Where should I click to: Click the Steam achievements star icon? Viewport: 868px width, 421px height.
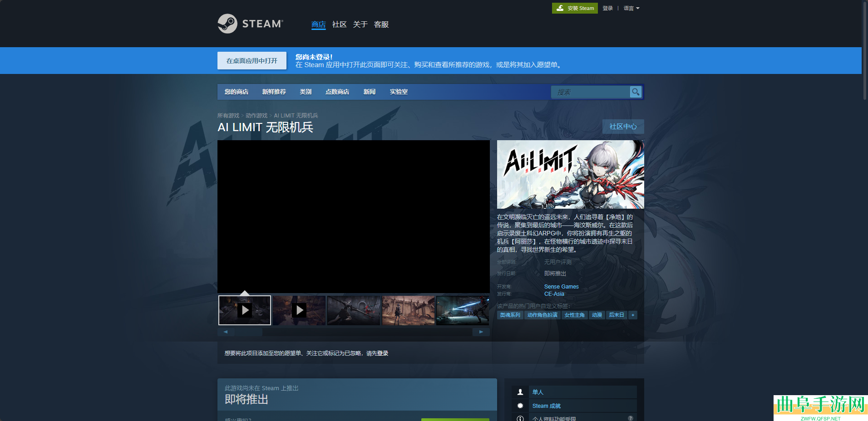[x=520, y=406]
